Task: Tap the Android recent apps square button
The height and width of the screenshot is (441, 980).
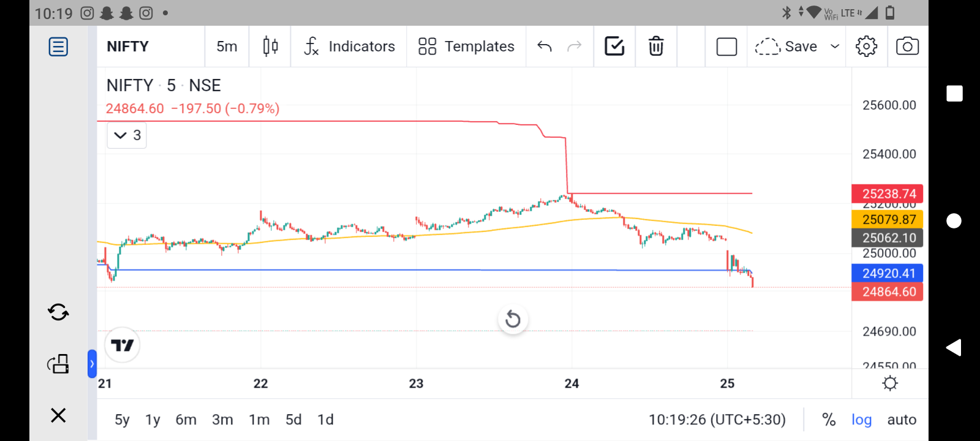Action: point(954,93)
